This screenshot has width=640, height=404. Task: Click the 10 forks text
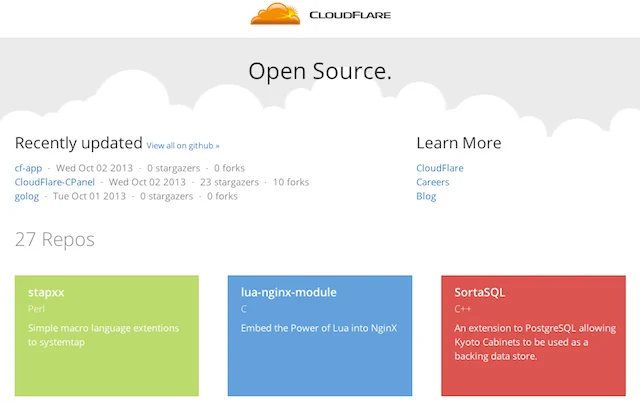291,182
